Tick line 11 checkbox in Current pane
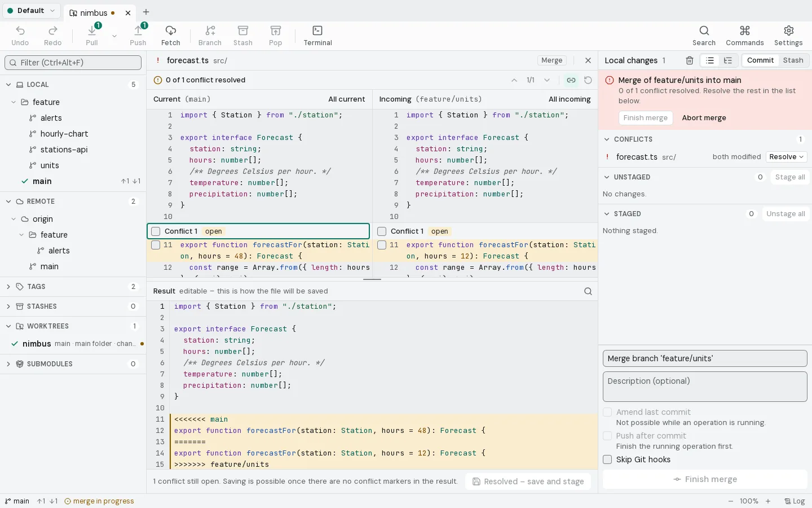Image resolution: width=812 pixels, height=508 pixels. tap(156, 245)
